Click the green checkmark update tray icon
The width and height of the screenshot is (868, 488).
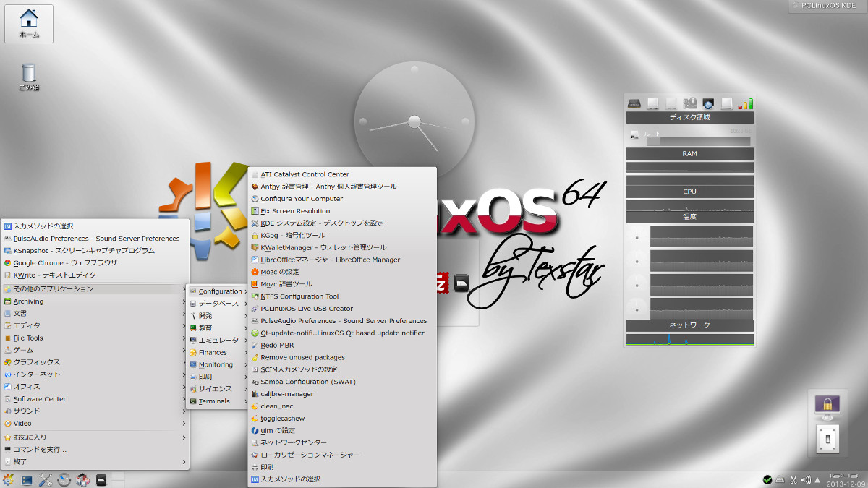767,480
